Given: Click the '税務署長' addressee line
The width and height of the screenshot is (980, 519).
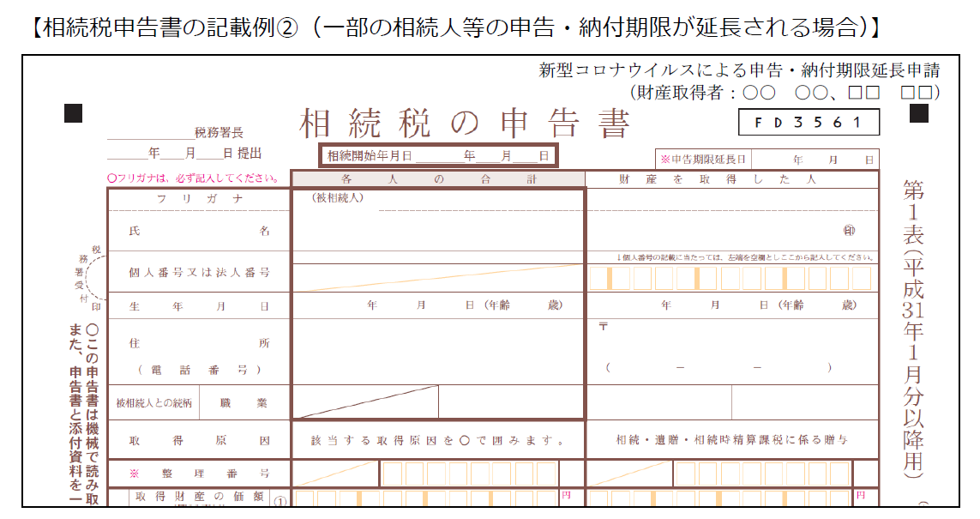Looking at the screenshot, I should pyautogui.click(x=176, y=133).
